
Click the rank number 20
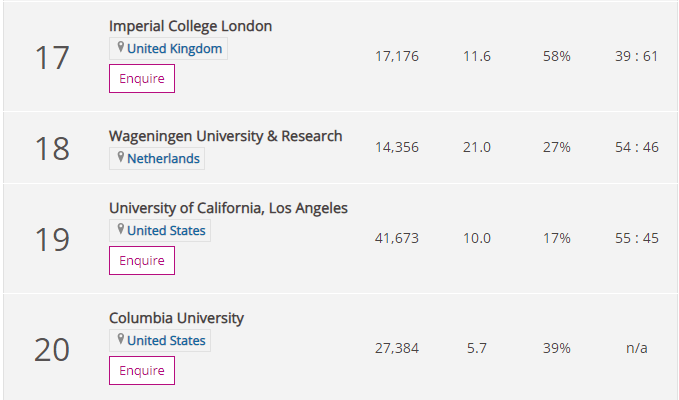click(52, 350)
